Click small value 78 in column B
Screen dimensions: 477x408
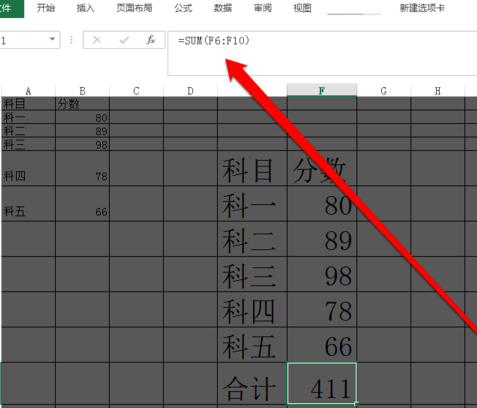click(x=82, y=168)
